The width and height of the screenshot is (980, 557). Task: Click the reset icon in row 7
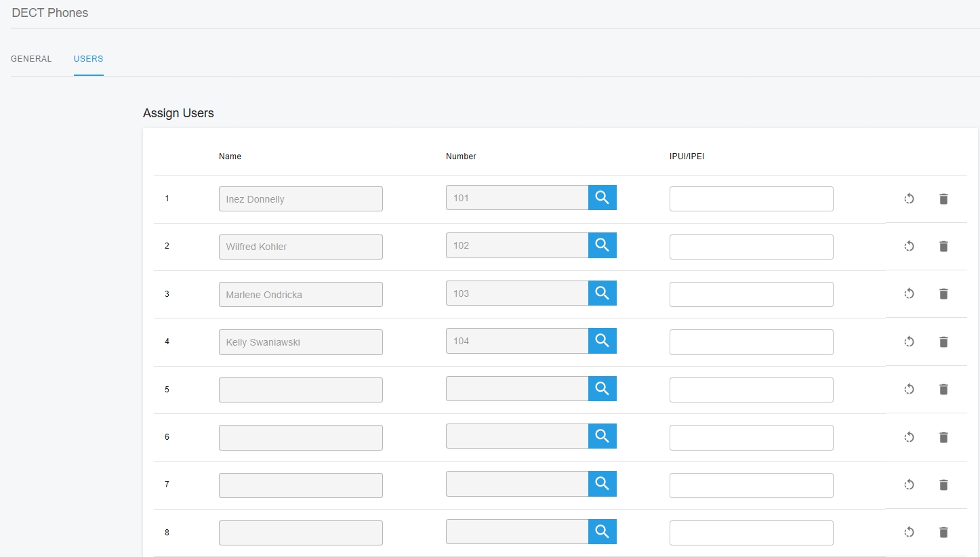pos(910,484)
